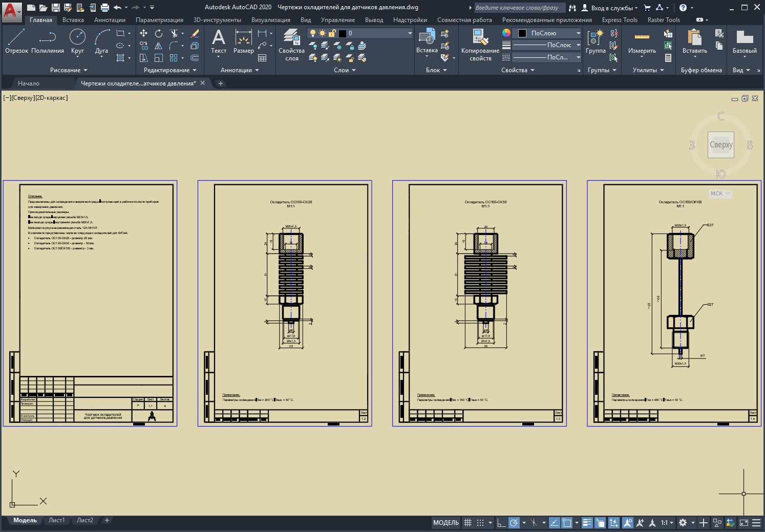The image size is (765, 532).
Task: Click the keyword search input field
Action: click(519, 8)
